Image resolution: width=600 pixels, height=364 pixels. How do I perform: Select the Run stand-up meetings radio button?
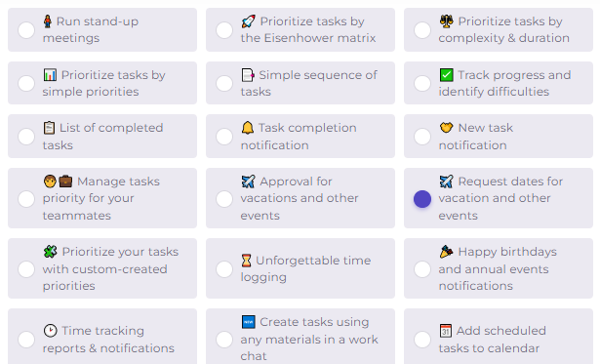coord(26,30)
